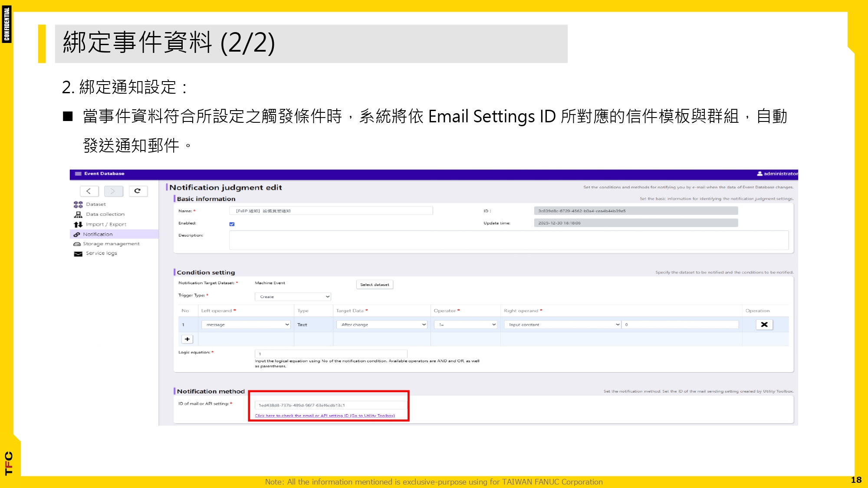Click the refresh icon above the sidebar
This screenshot has height=488, width=868.
pos(138,191)
